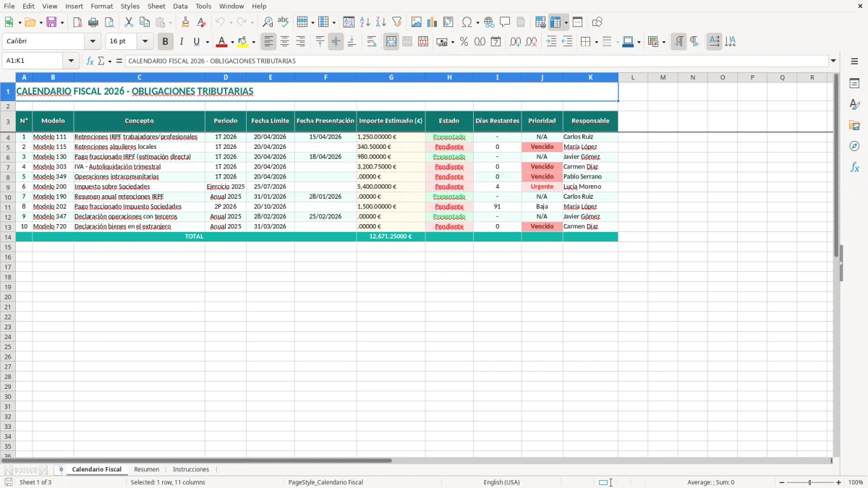
Task: Add a decimal place
Action: [x=515, y=42]
